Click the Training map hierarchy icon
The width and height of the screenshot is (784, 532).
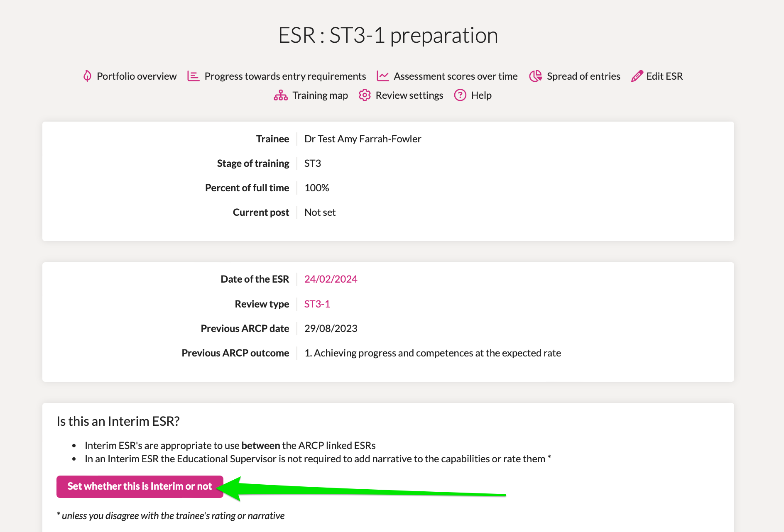coord(281,95)
